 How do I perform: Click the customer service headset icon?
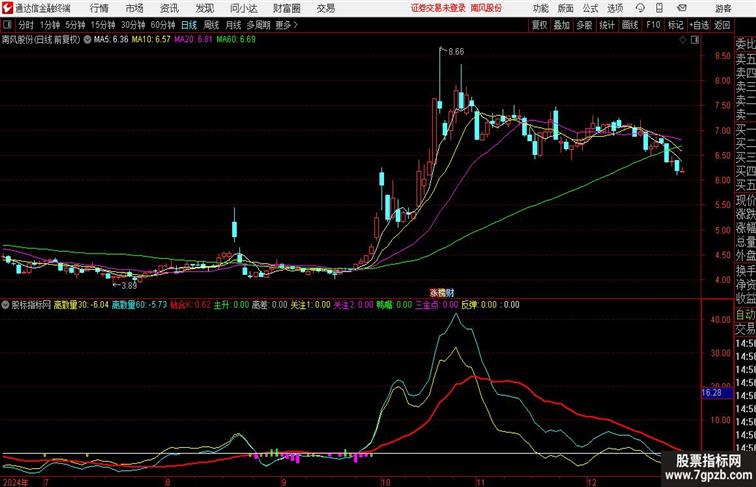click(x=640, y=8)
